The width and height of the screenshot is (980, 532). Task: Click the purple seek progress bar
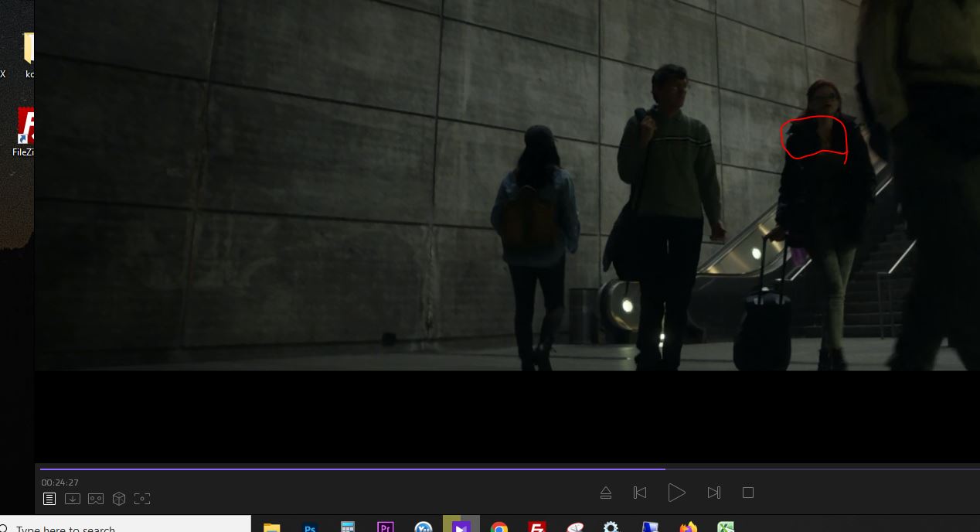(352, 469)
